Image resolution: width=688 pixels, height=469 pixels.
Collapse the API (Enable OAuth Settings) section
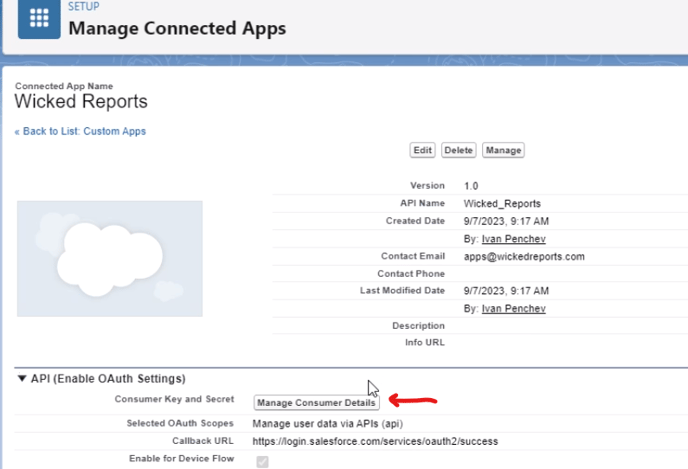click(x=22, y=378)
